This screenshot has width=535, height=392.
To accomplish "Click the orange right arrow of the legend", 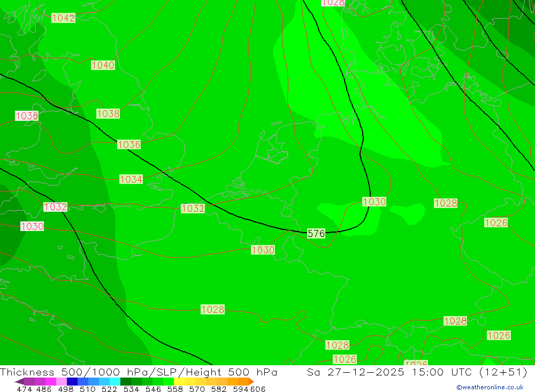I will point(251,381).
